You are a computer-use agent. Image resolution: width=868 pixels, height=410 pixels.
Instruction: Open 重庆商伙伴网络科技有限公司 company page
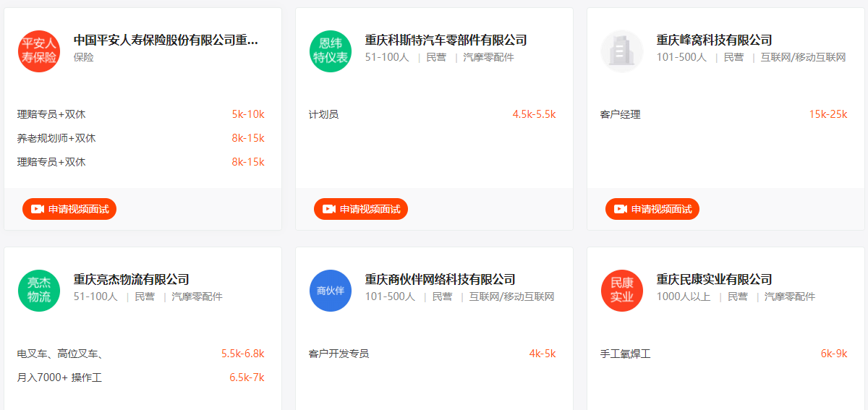click(x=440, y=279)
